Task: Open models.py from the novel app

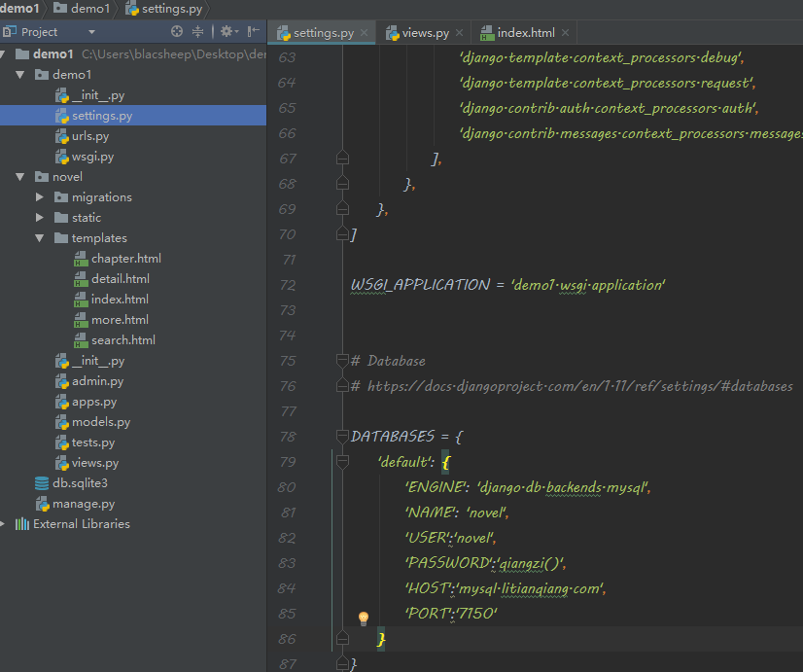Action: pyautogui.click(x=100, y=422)
